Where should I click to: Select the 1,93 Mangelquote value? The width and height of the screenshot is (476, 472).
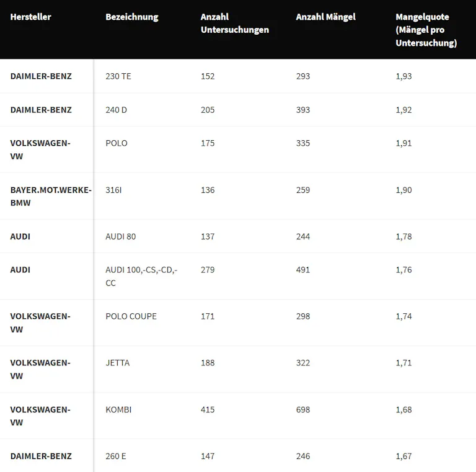403,76
